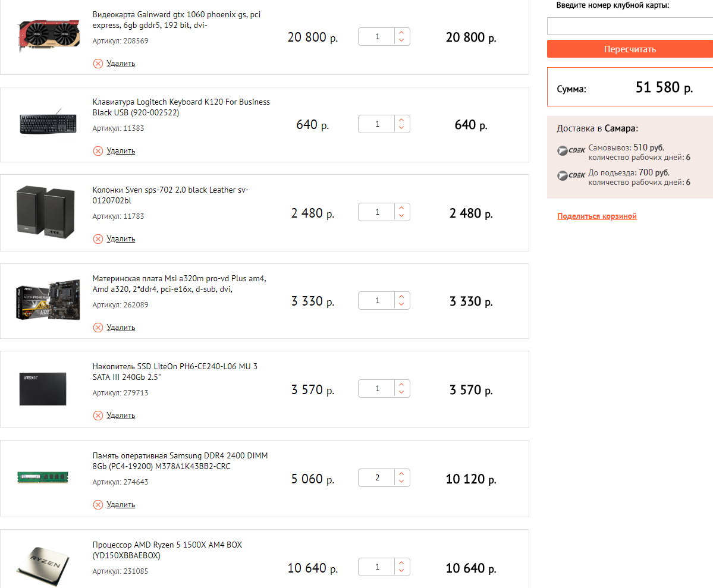713x588 pixels.
Task: Increase quantity of LiteOn SSD drive
Action: (401, 385)
